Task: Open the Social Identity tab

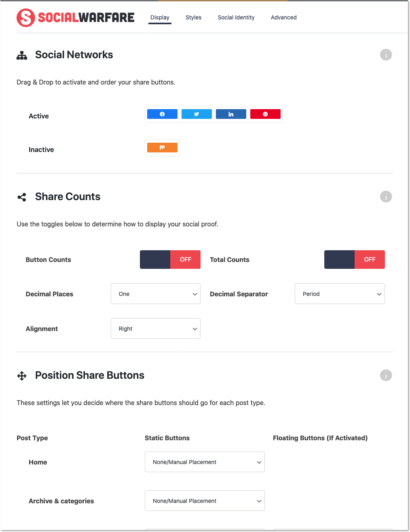Action: pos(236,17)
